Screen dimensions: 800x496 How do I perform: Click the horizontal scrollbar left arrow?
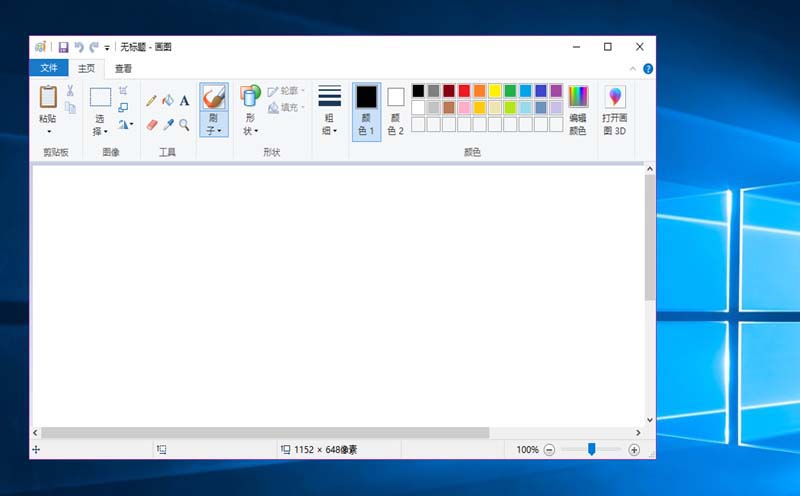pos(35,432)
